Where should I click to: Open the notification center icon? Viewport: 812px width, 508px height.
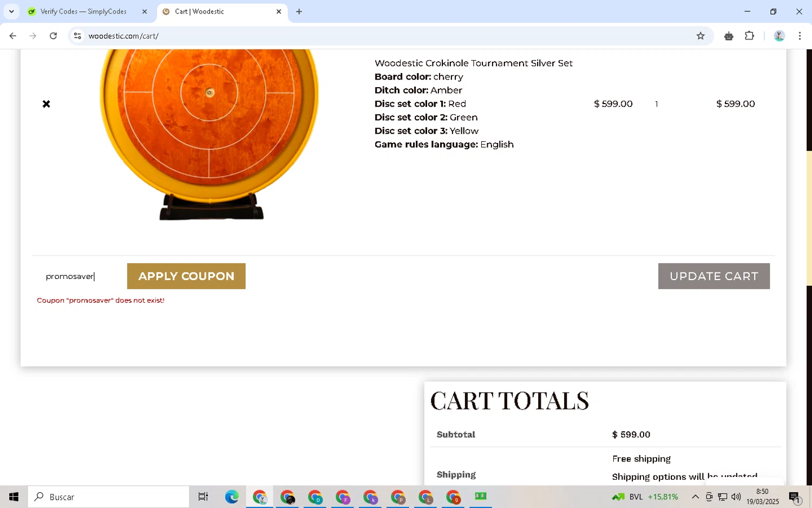tap(794, 497)
